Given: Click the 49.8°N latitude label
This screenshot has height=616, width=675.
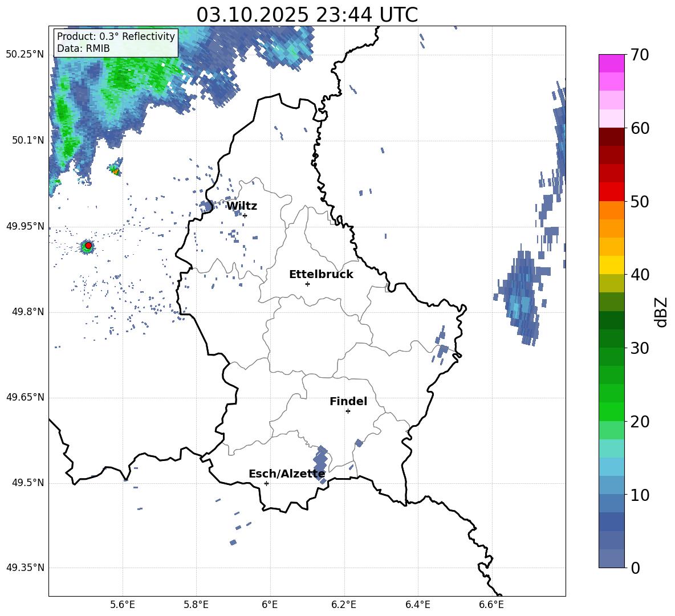Looking at the screenshot, I should [x=28, y=312].
